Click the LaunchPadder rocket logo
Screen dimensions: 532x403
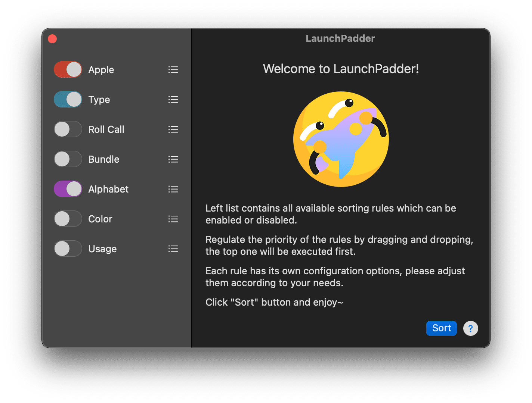pos(341,139)
